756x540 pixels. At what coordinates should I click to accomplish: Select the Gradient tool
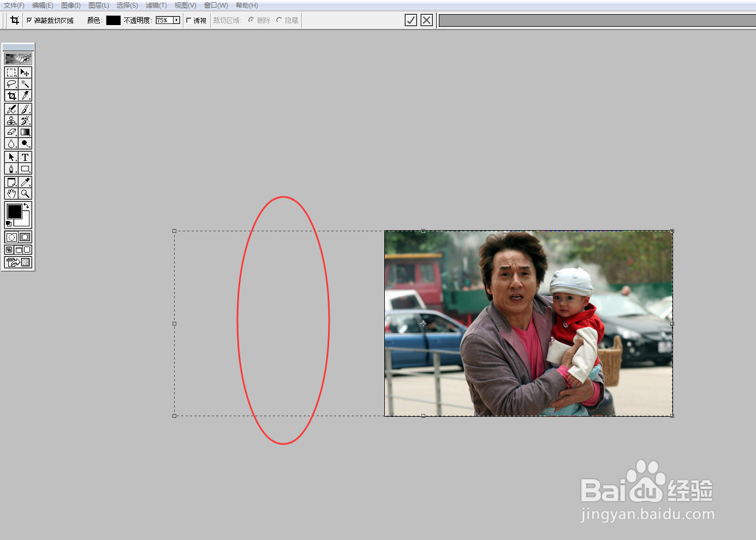coord(25,132)
